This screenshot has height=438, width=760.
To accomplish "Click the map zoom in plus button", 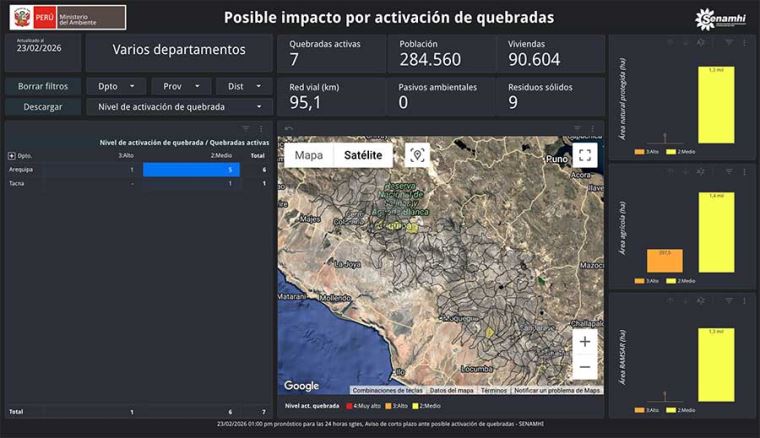I will coord(585,342).
